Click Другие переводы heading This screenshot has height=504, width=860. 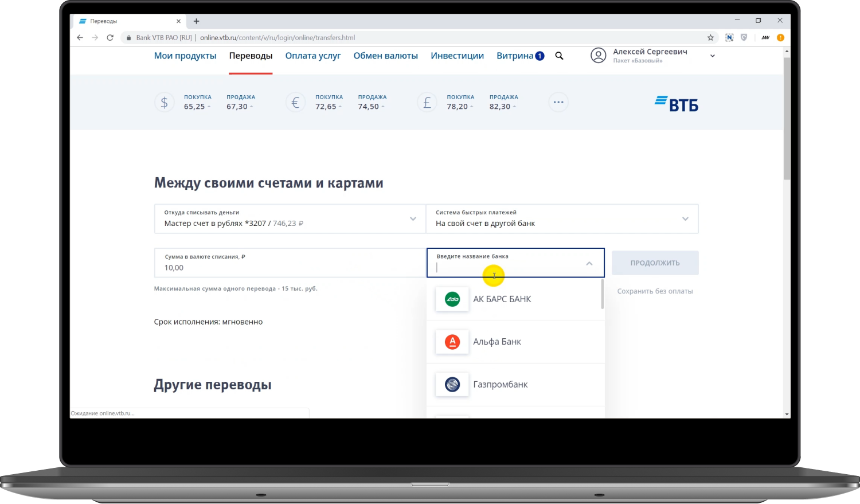[213, 385]
